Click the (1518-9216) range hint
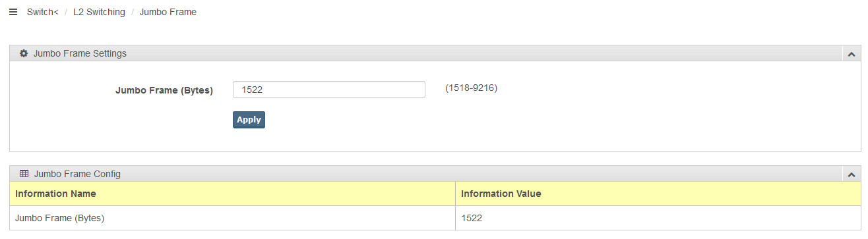The width and height of the screenshot is (868, 239). point(471,88)
